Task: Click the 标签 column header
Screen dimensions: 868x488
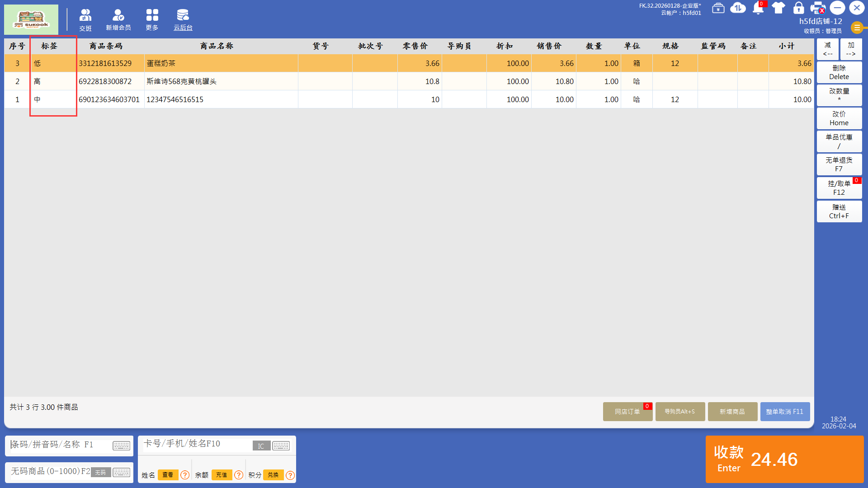Action: [49, 46]
